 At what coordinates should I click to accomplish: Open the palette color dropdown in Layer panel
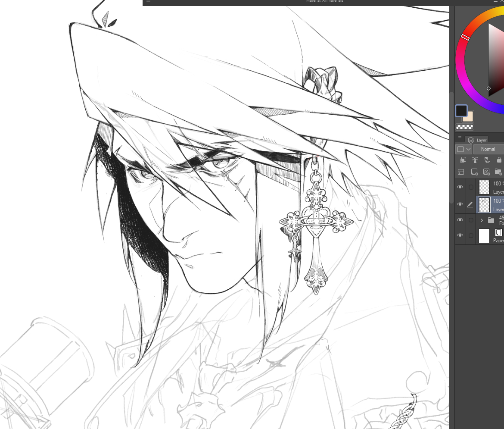[464, 149]
